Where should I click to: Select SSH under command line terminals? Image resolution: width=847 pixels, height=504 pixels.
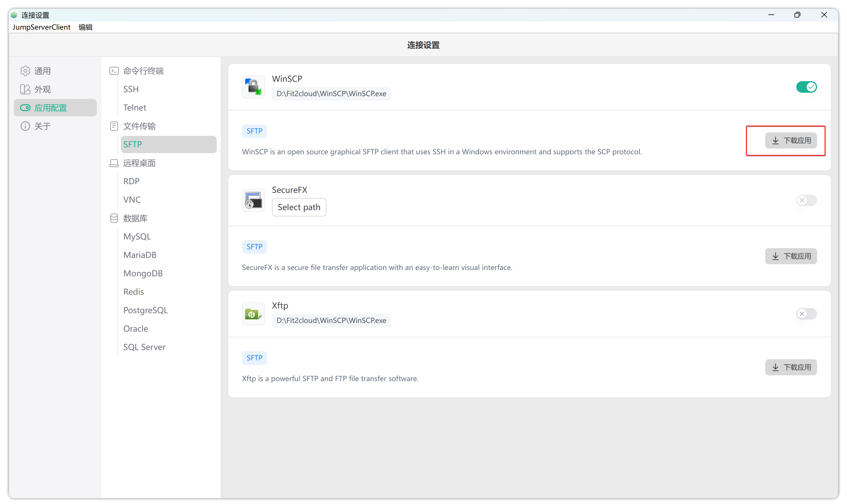click(x=131, y=89)
